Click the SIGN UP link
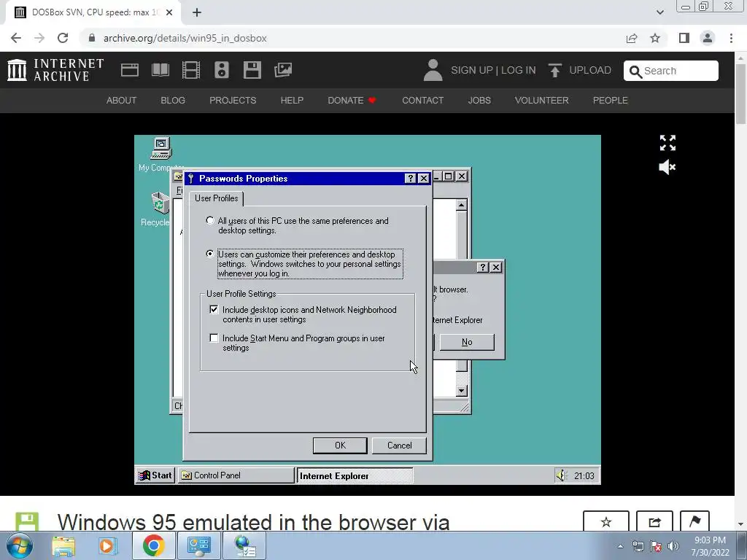This screenshot has height=560, width=747. point(472,71)
